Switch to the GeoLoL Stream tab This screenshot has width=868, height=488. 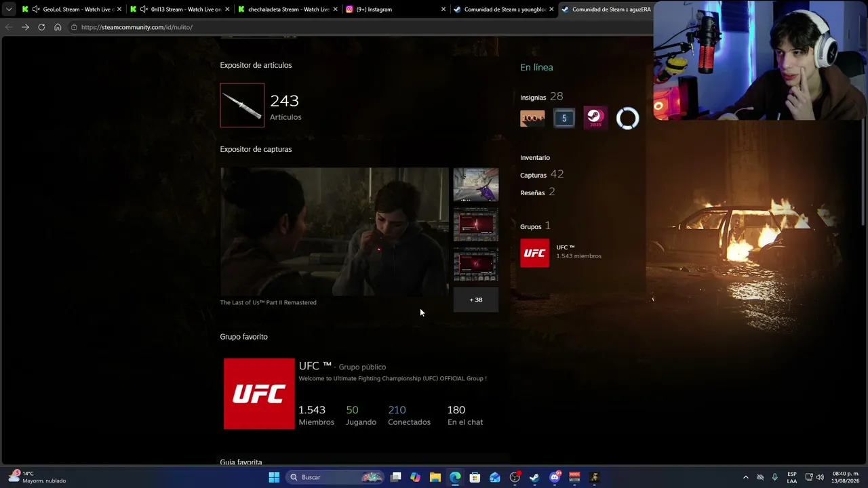click(71, 9)
